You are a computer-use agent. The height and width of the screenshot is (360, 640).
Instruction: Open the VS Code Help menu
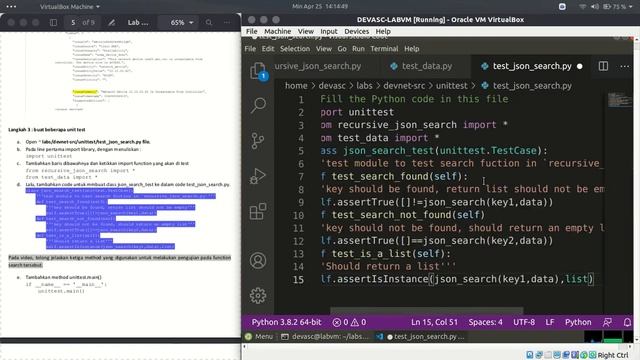(411, 49)
